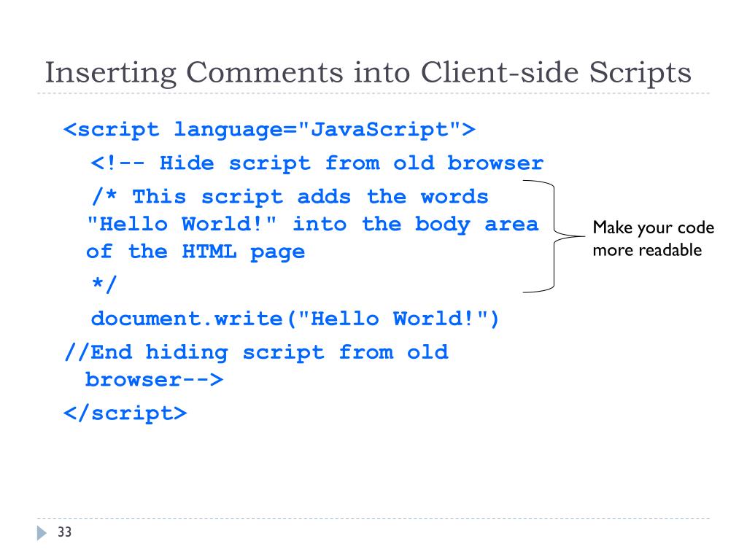Screen dimensions: 747x560
Task: Click the closing '</script>' tag
Action: pyautogui.click(x=125, y=413)
